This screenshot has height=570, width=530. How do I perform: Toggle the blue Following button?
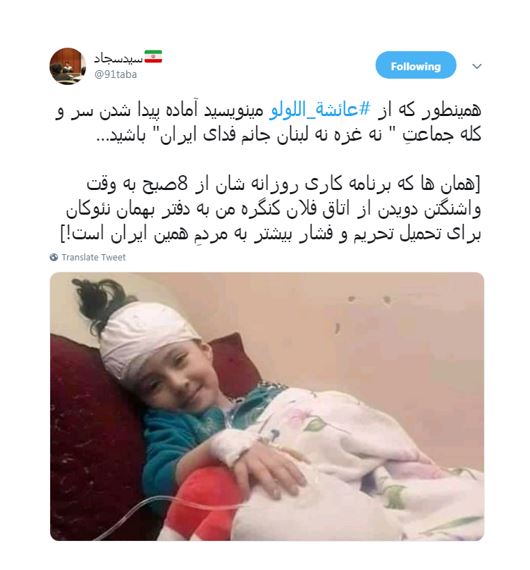point(415,65)
